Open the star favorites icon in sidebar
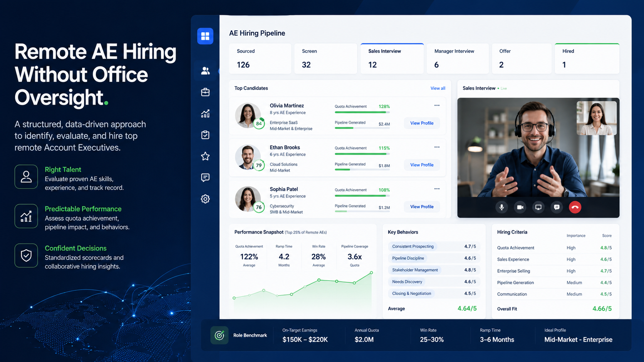Image resolution: width=644 pixels, height=362 pixels. click(x=205, y=156)
